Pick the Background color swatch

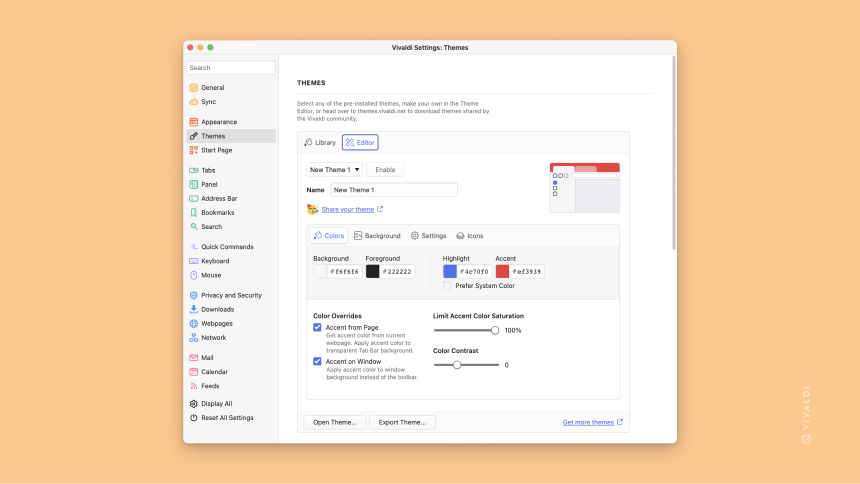(x=320, y=271)
